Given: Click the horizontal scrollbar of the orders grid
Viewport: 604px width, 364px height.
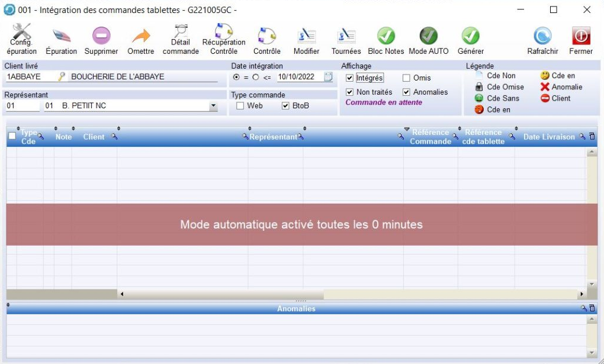Looking at the screenshot, I should pyautogui.click(x=349, y=294).
